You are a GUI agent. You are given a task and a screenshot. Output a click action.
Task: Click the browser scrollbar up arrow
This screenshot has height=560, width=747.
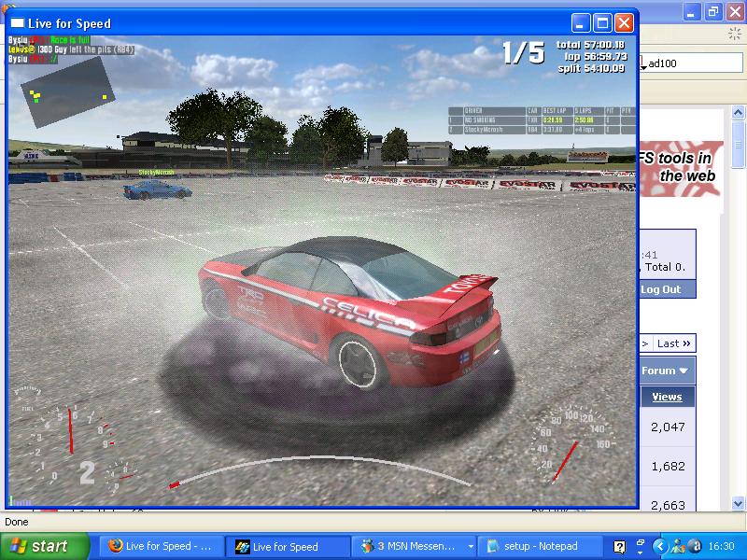tap(738, 113)
